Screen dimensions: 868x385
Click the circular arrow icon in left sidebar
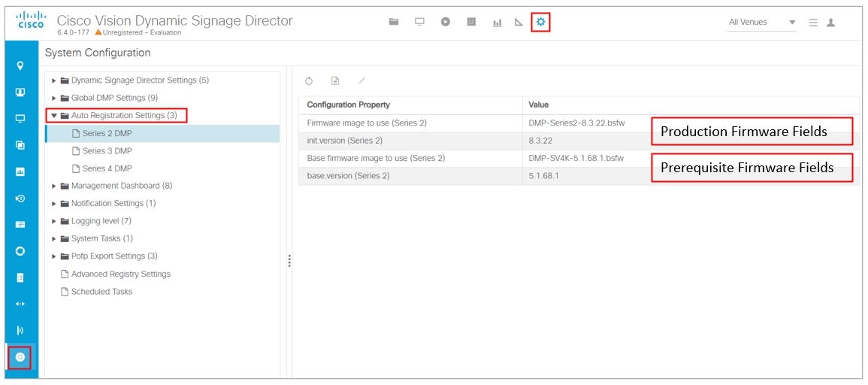20,199
